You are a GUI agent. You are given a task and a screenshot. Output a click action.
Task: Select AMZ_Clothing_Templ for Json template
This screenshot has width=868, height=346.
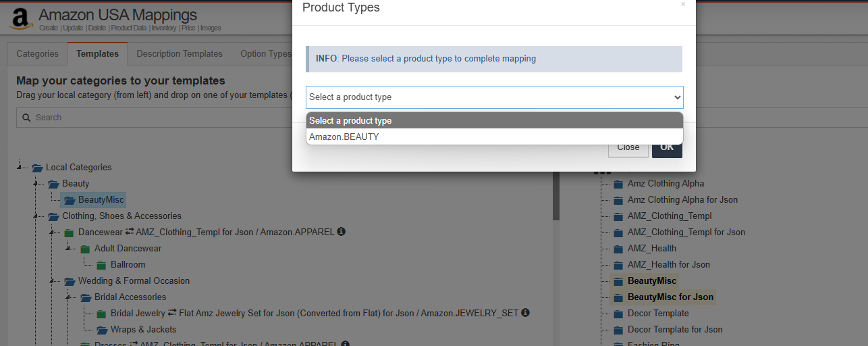tap(686, 232)
